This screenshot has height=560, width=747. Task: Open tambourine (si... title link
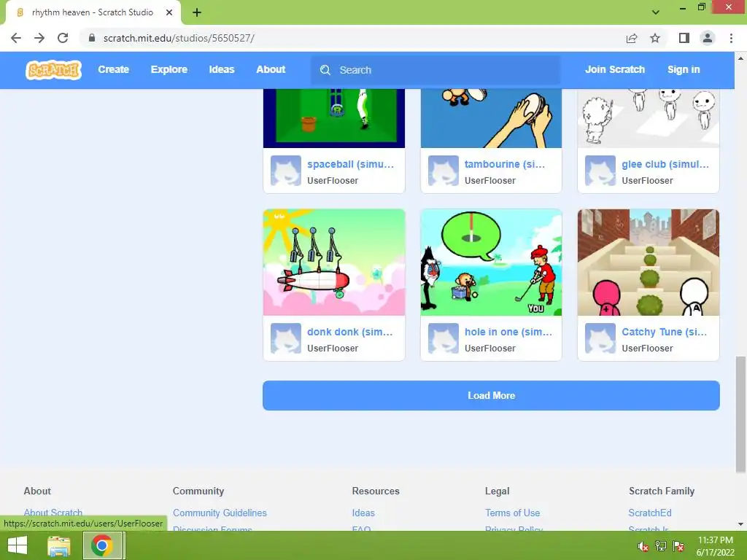505,164
